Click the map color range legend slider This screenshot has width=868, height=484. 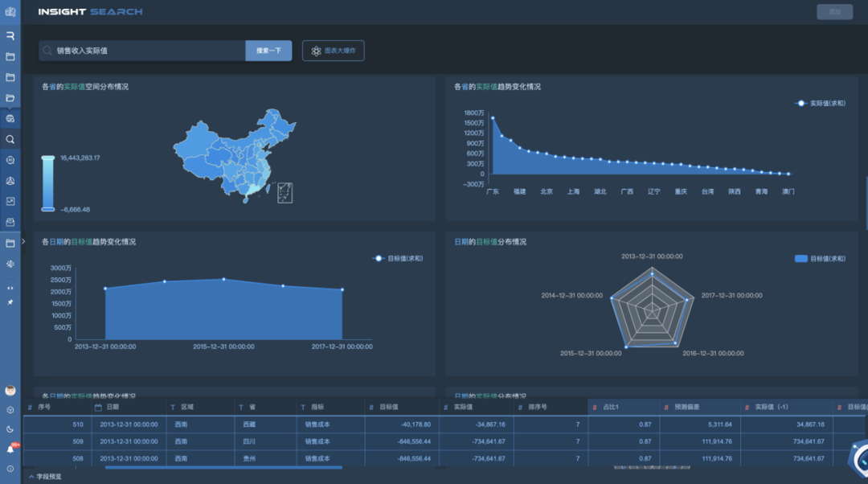coord(48,184)
